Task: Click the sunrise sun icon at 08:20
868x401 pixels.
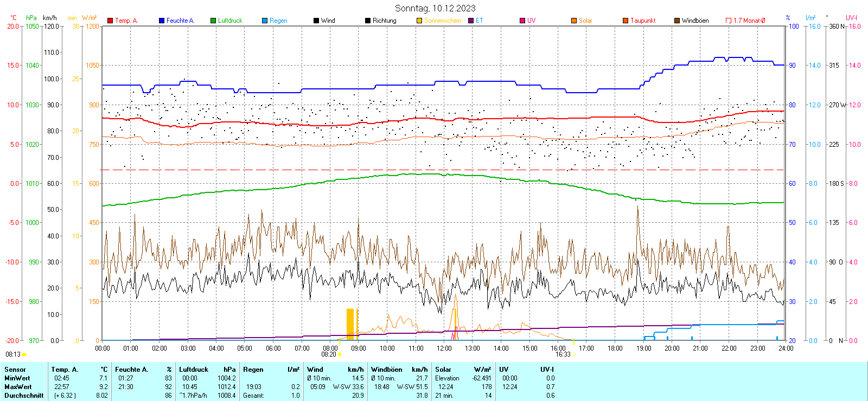Action: click(x=340, y=354)
